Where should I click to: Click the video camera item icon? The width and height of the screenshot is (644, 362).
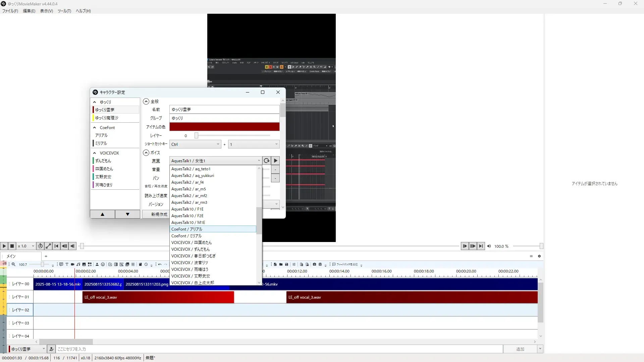click(72, 264)
